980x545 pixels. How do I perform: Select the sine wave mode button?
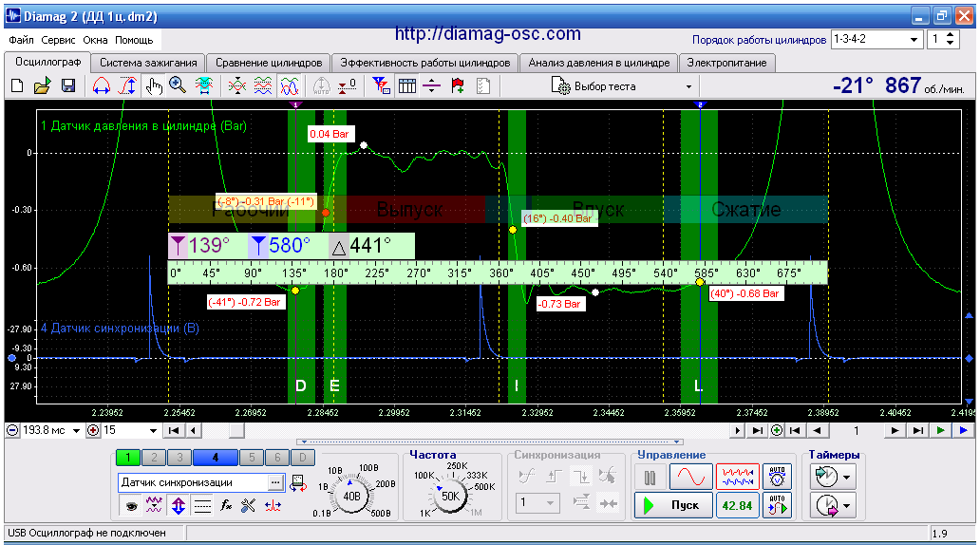tap(691, 477)
